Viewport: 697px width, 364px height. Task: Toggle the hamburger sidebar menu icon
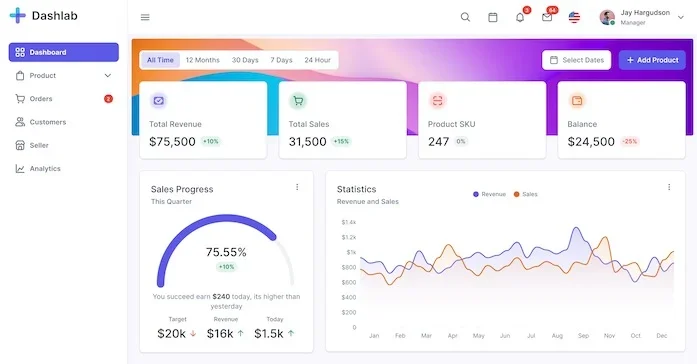coord(145,17)
